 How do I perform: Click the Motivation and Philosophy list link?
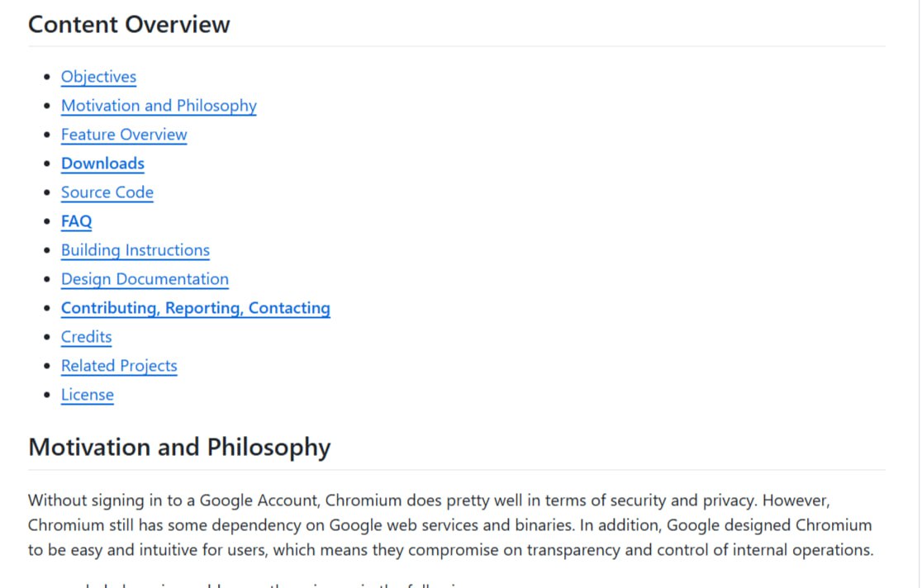pyautogui.click(x=159, y=106)
